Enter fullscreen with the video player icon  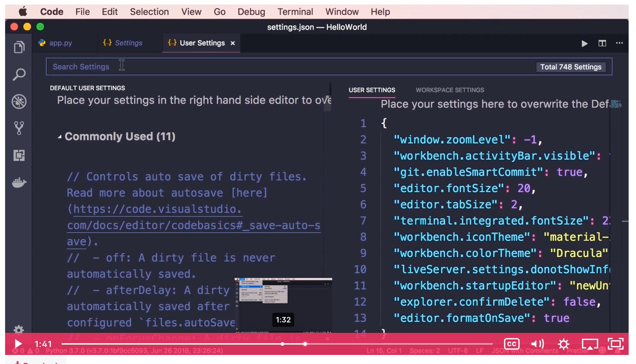pos(616,344)
